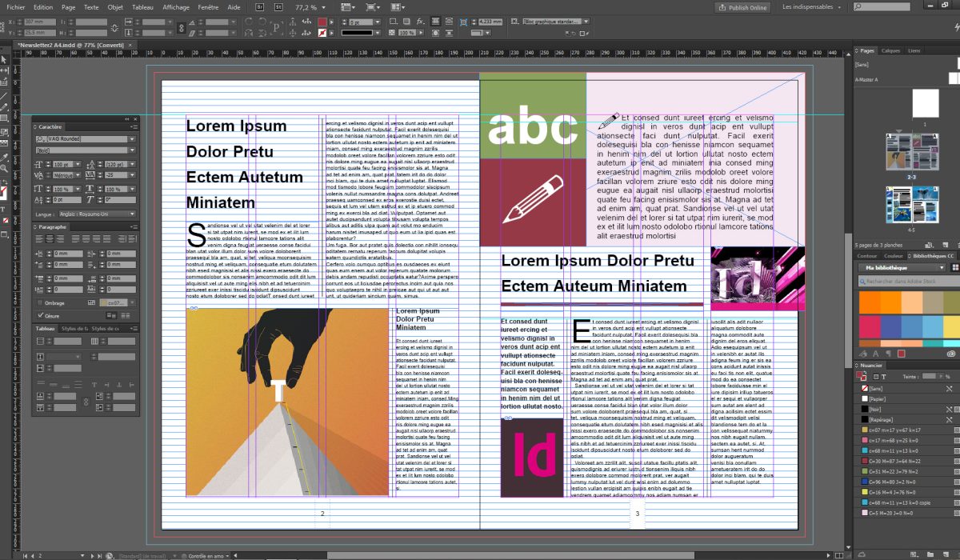Open the Adobe Bridge (Br) icon

[262, 6]
